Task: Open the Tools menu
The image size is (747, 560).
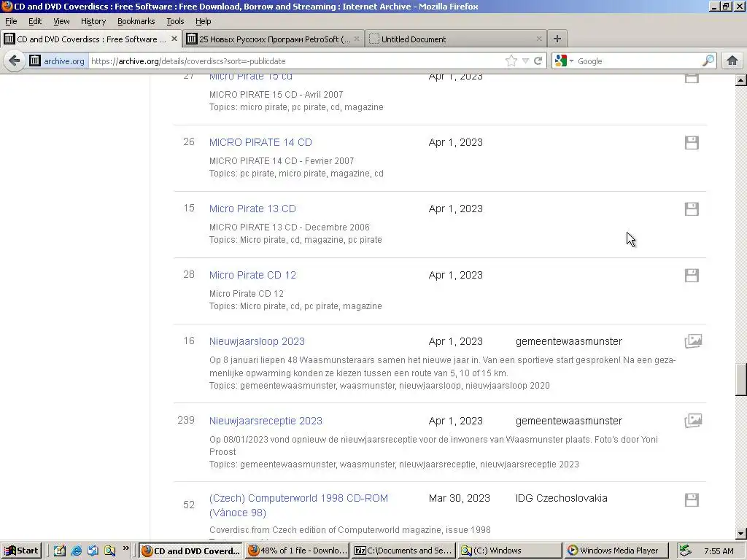Action: pos(175,21)
